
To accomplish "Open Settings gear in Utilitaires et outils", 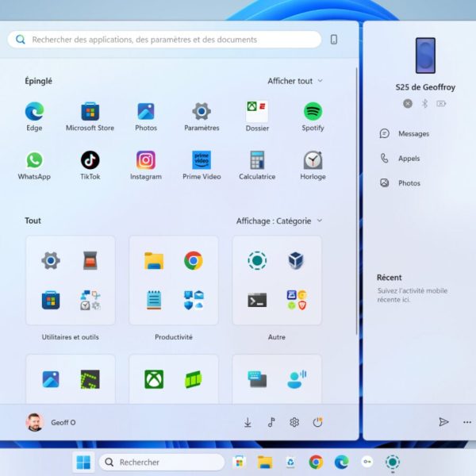I will tap(51, 260).
